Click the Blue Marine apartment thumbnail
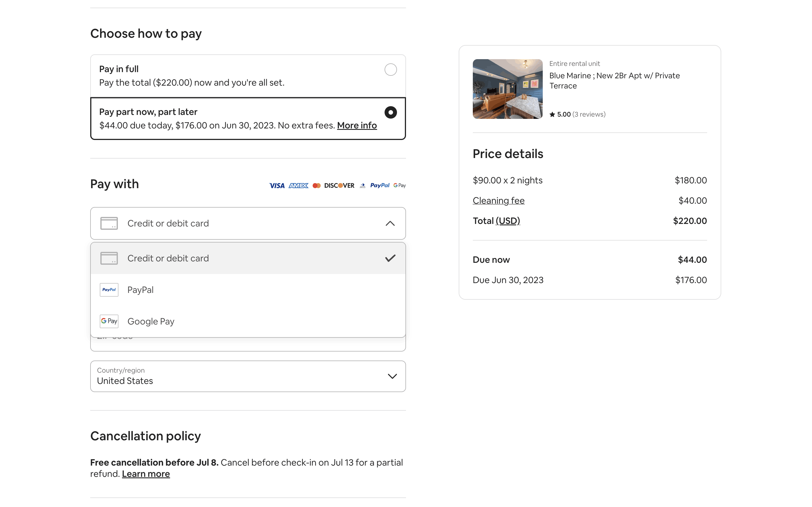The width and height of the screenshot is (812, 507). [507, 89]
